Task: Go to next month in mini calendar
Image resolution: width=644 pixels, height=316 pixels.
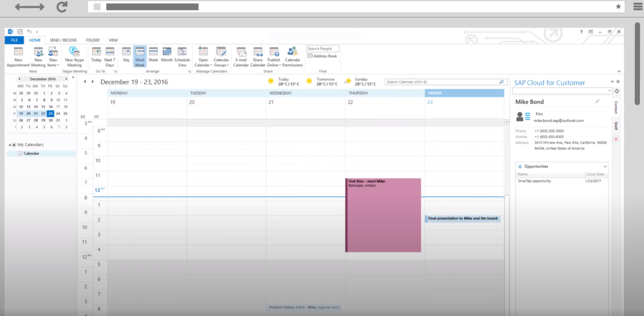Action: click(66, 79)
